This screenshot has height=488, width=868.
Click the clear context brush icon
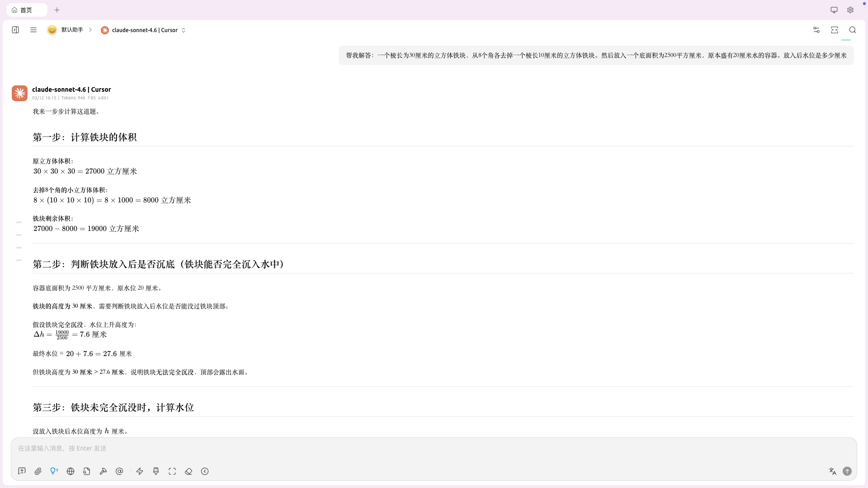point(156,471)
